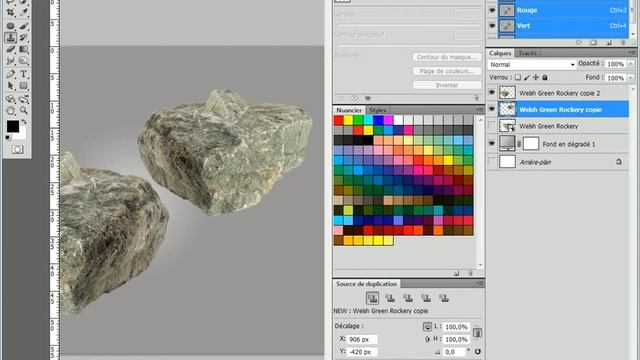Viewport: 640px width, 360px height.
Task: Open the Normal blend mode dropdown
Action: point(532,64)
